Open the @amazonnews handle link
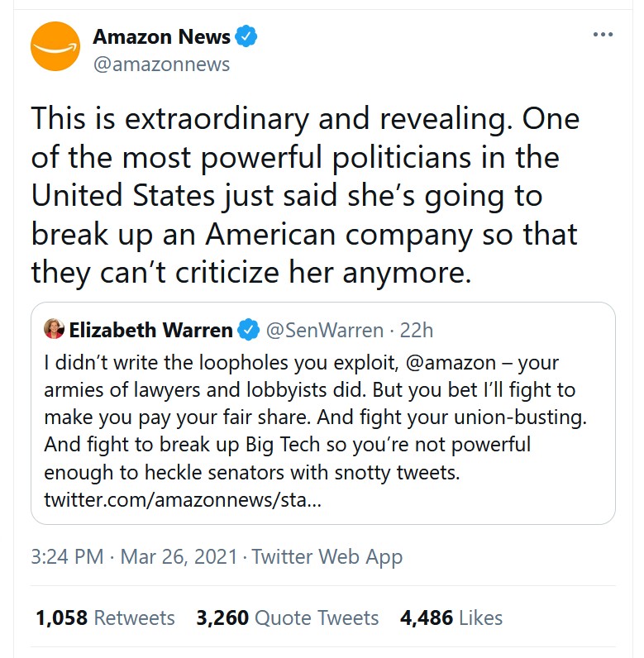 tap(161, 64)
